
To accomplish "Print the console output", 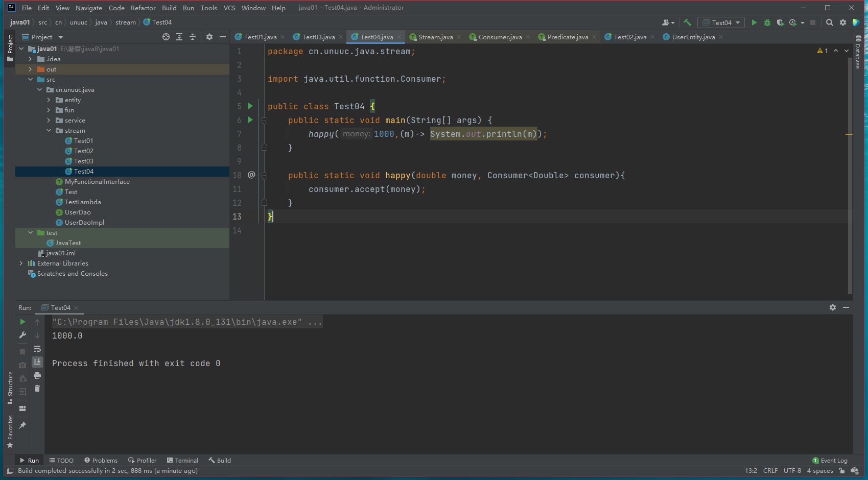I will pyautogui.click(x=37, y=375).
